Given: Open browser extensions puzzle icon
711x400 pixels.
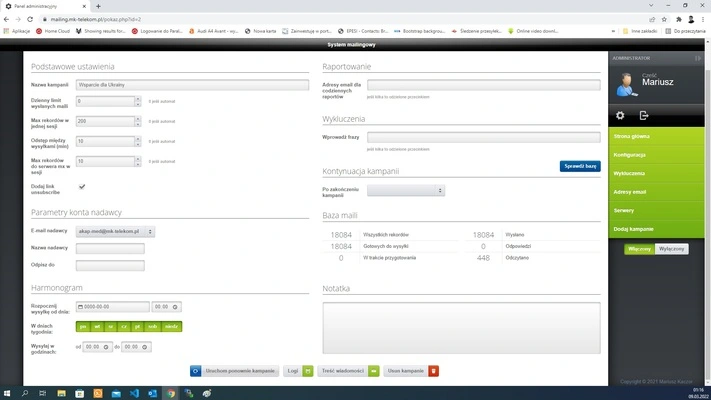Looking at the screenshot, I should [x=679, y=19].
